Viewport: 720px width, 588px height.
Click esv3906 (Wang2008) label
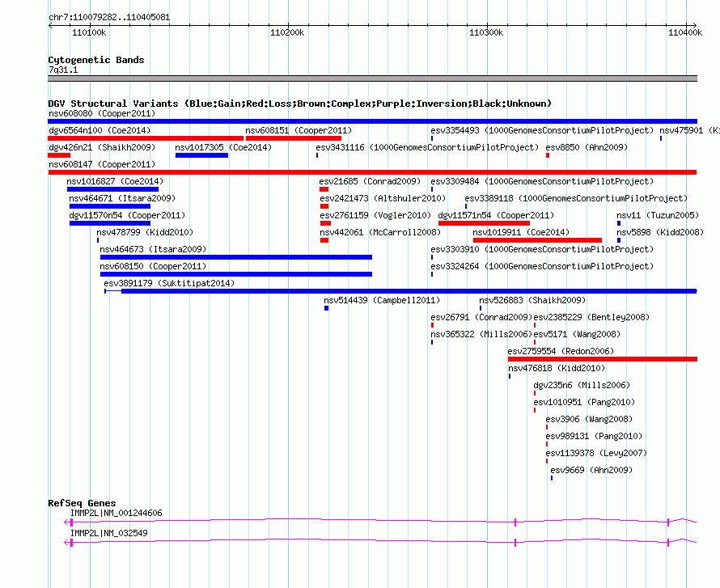click(x=589, y=419)
